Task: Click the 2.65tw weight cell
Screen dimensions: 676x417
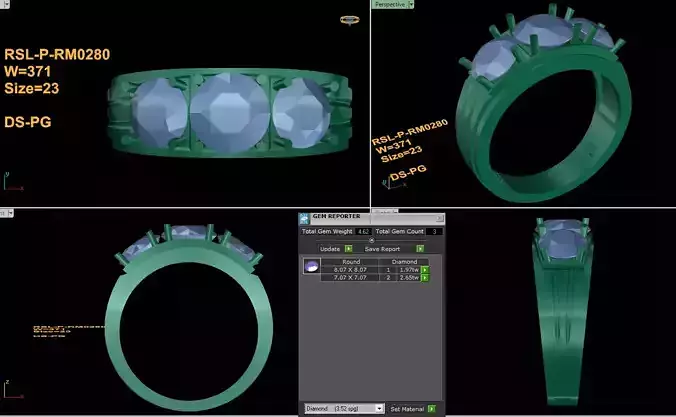Action: click(x=409, y=278)
